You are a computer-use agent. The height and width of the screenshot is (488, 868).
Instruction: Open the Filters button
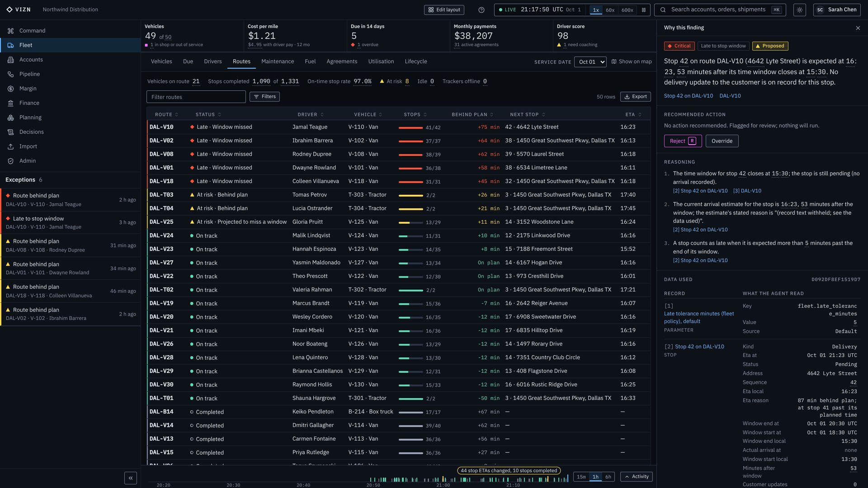tap(264, 97)
